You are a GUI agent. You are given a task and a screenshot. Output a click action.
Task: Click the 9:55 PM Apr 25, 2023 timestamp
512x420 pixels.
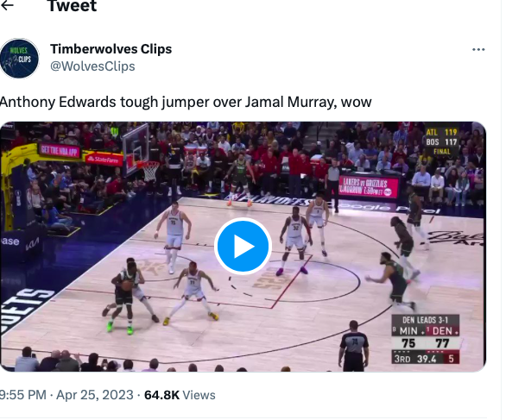66,395
